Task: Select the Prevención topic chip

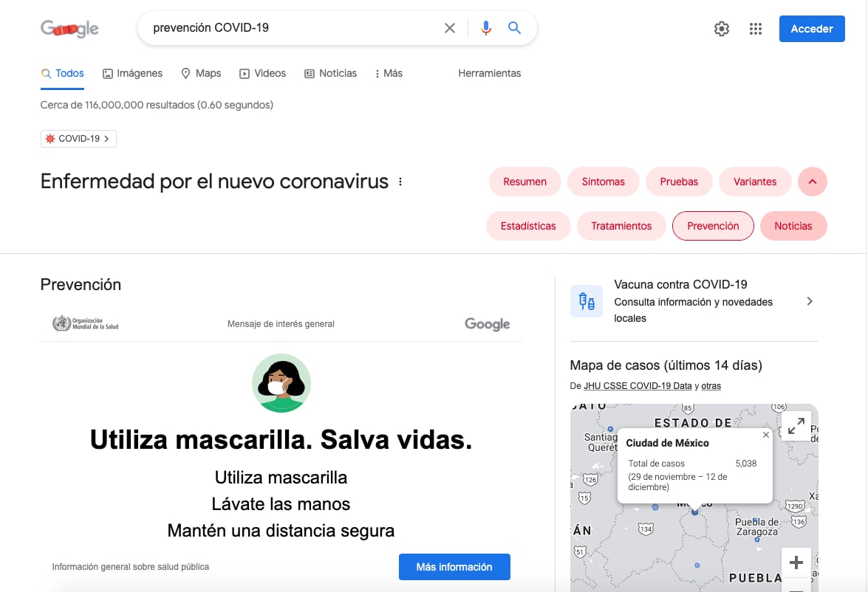Action: [x=712, y=226]
